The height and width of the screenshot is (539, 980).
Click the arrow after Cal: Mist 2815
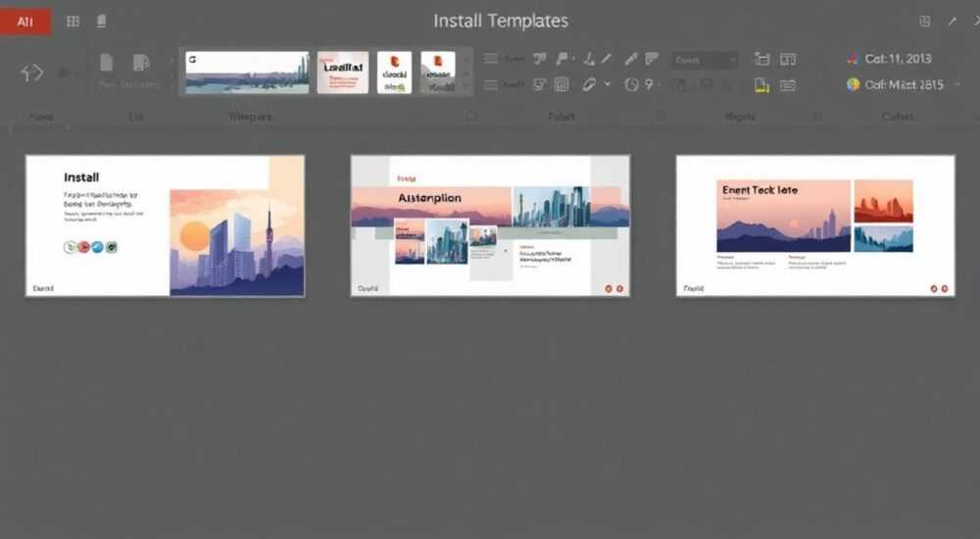pyautogui.click(x=956, y=83)
